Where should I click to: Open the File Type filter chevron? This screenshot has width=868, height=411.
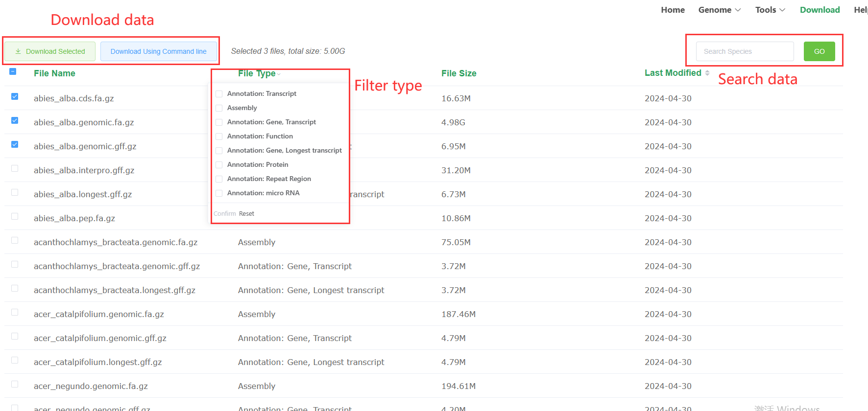click(x=279, y=74)
